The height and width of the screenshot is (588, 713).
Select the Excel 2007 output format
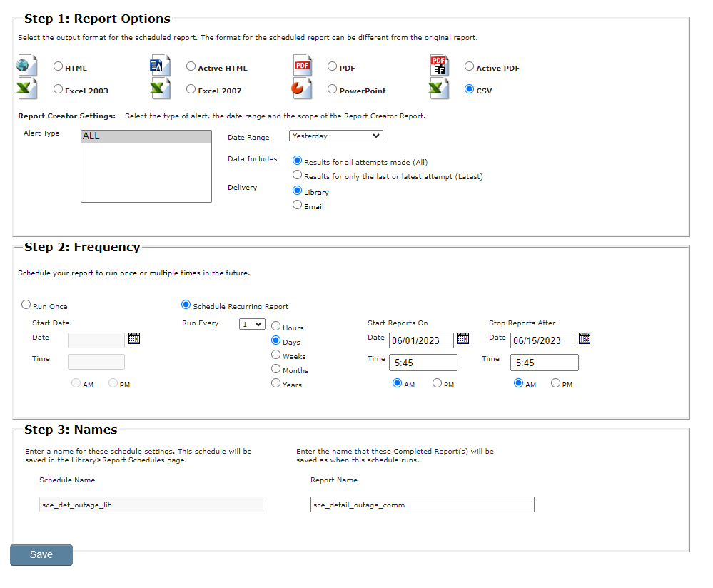click(x=191, y=89)
